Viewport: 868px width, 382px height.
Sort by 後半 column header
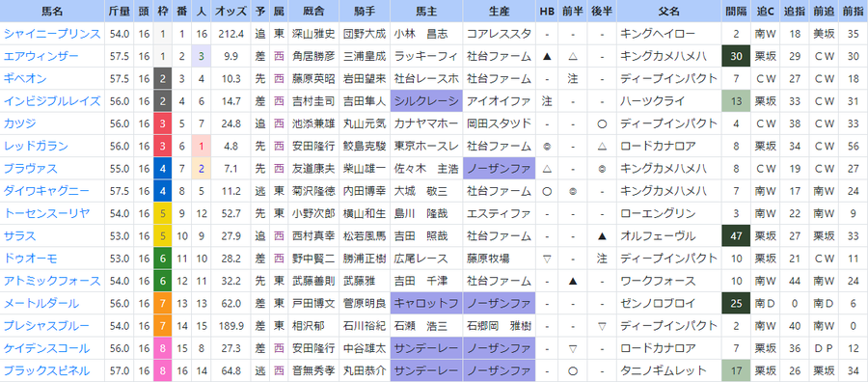[602, 11]
